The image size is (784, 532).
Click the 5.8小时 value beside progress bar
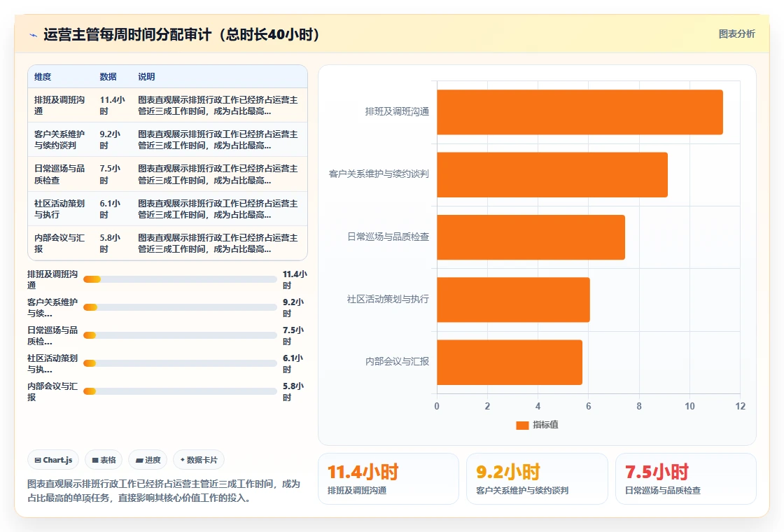tap(293, 392)
